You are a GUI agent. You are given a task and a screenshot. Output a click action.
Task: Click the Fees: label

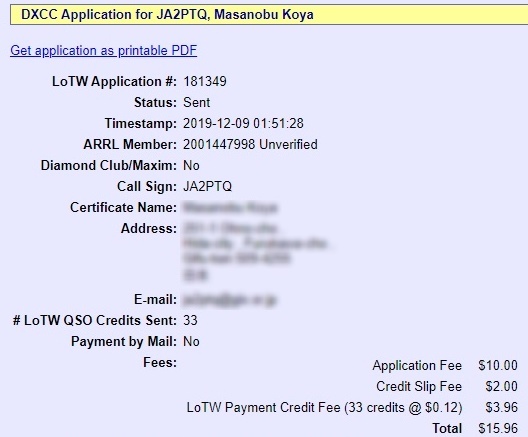point(160,363)
